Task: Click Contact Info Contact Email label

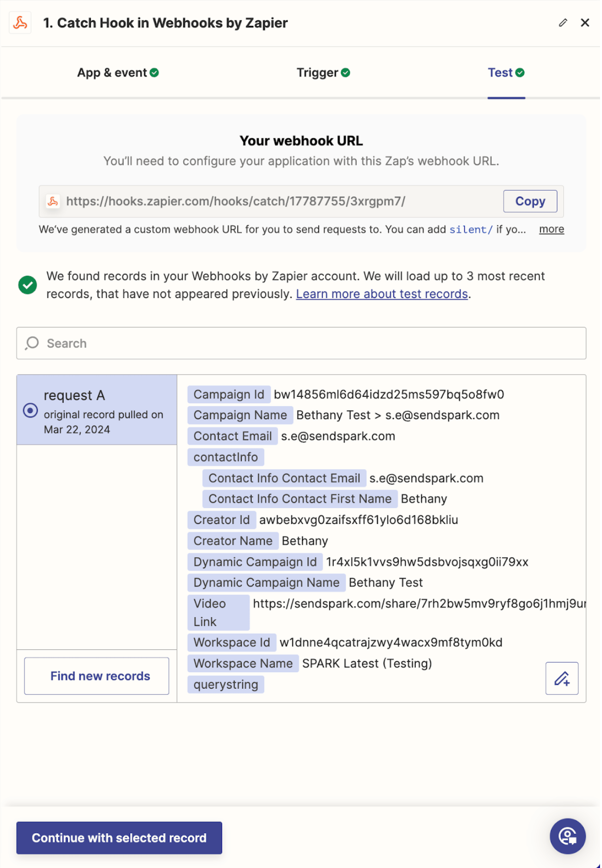Action: pos(284,478)
